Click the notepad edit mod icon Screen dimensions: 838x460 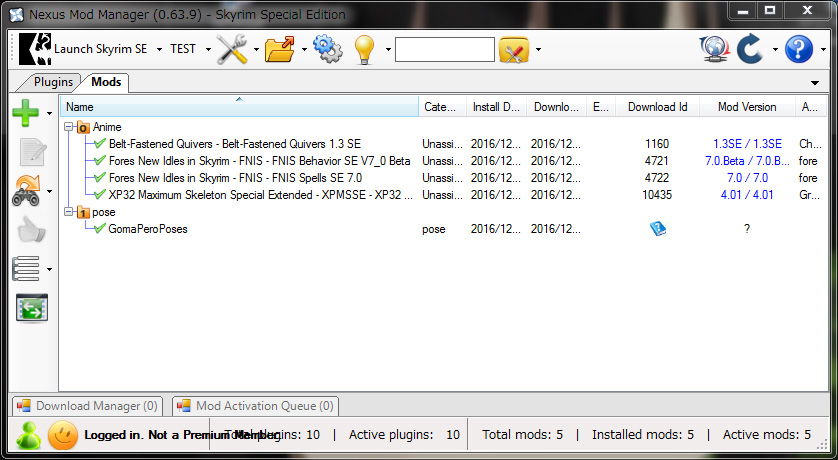coord(32,152)
